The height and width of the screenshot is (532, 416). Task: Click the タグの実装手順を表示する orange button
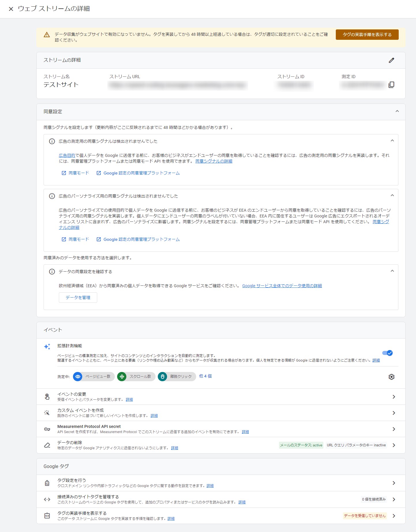(x=367, y=35)
